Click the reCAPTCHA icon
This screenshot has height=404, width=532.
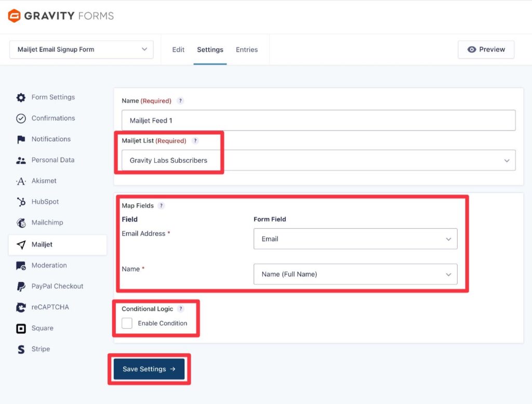(21, 307)
